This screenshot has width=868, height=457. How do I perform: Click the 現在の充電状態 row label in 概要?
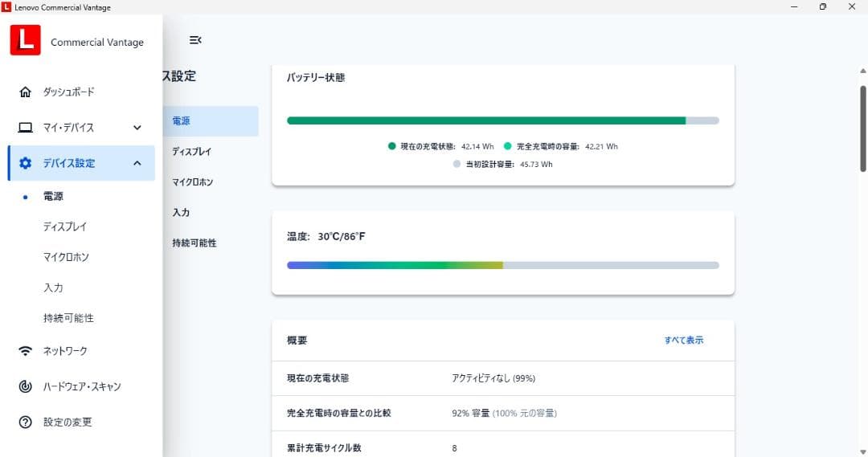click(317, 378)
